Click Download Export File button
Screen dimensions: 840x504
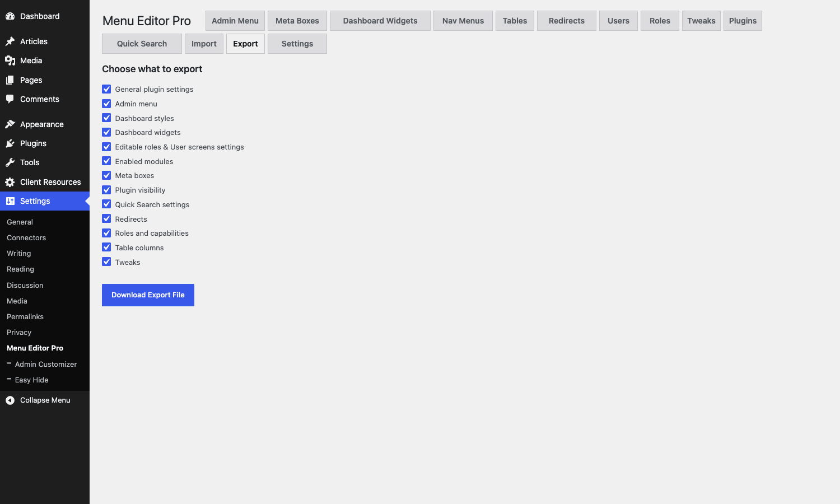click(x=148, y=295)
